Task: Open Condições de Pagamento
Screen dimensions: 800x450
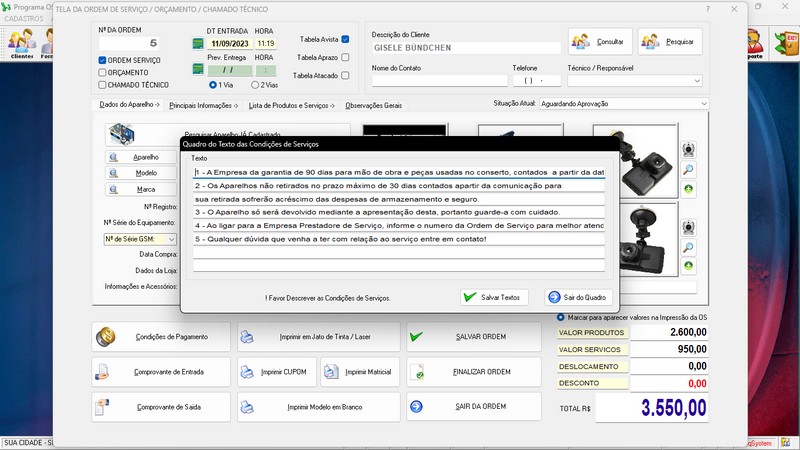Action: 161,337
